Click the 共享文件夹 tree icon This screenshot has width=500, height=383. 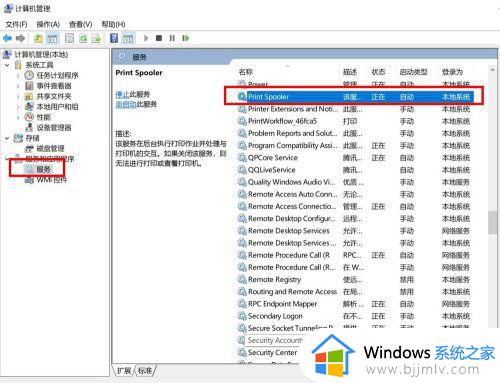tap(29, 97)
